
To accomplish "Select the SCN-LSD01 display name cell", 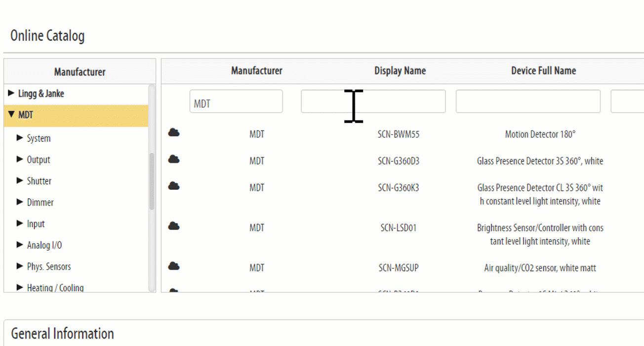I will tap(399, 227).
